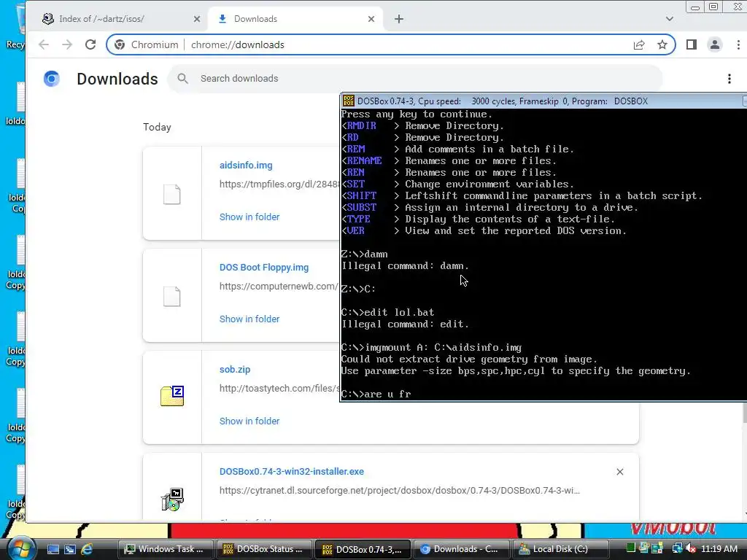
Task: Click the sourceforge DOSBox source URL
Action: pyautogui.click(x=399, y=491)
